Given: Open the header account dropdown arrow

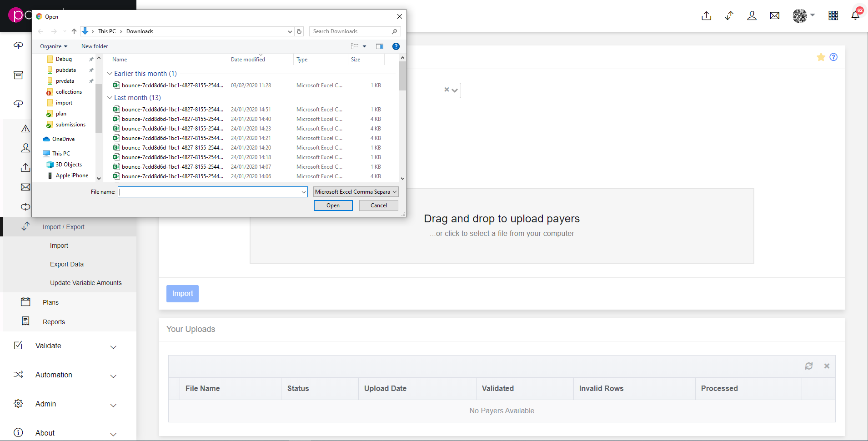Looking at the screenshot, I should coord(813,15).
